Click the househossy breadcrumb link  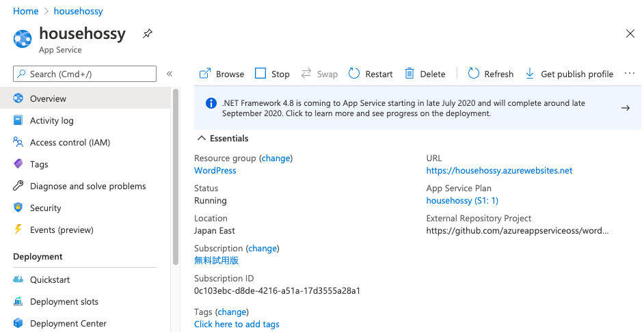coord(79,11)
